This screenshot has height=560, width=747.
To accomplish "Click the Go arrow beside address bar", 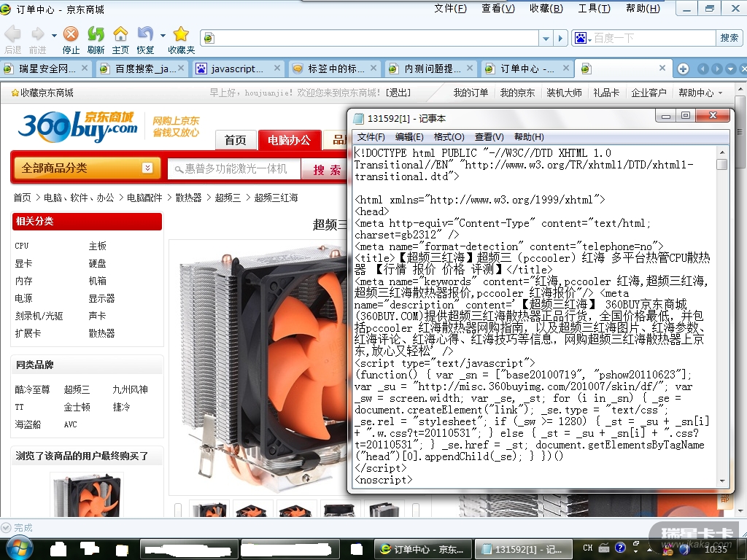I will click(560, 38).
